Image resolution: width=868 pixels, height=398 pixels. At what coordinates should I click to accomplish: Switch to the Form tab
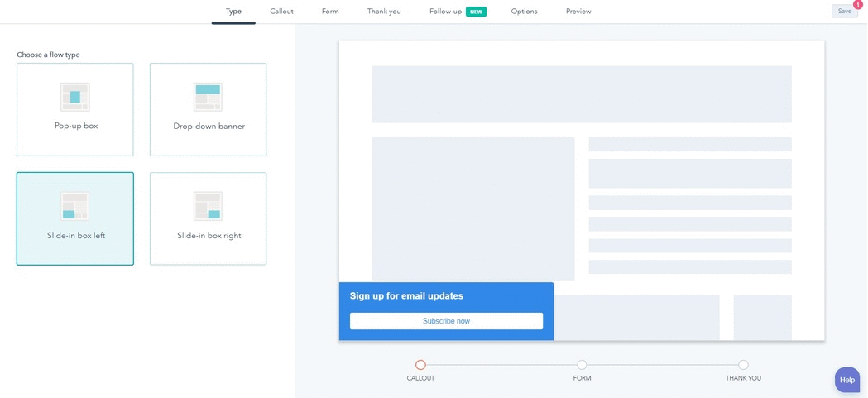point(330,11)
